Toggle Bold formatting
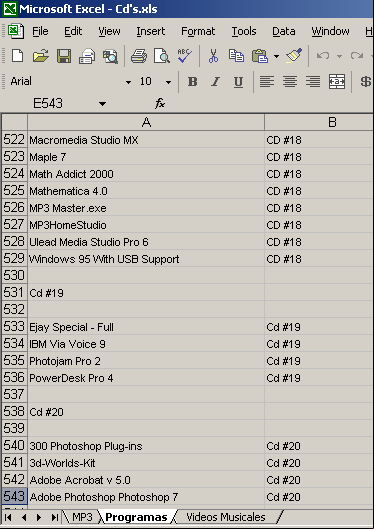This screenshot has height=529, width=374. click(192, 82)
